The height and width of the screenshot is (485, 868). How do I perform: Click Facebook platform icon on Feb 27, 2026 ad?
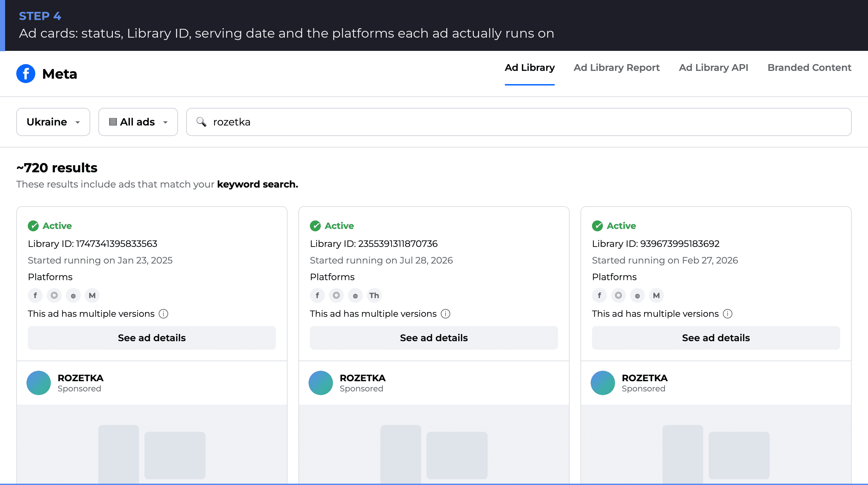coord(599,295)
